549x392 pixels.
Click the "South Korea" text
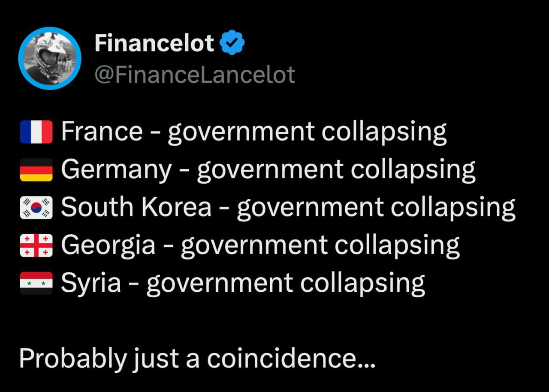coord(136,207)
